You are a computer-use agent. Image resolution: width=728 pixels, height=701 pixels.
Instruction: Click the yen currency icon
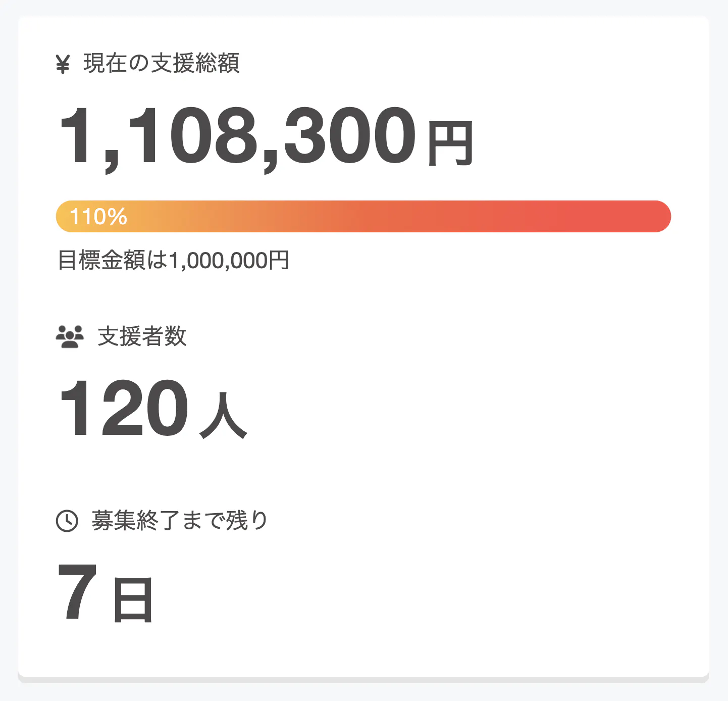click(63, 64)
